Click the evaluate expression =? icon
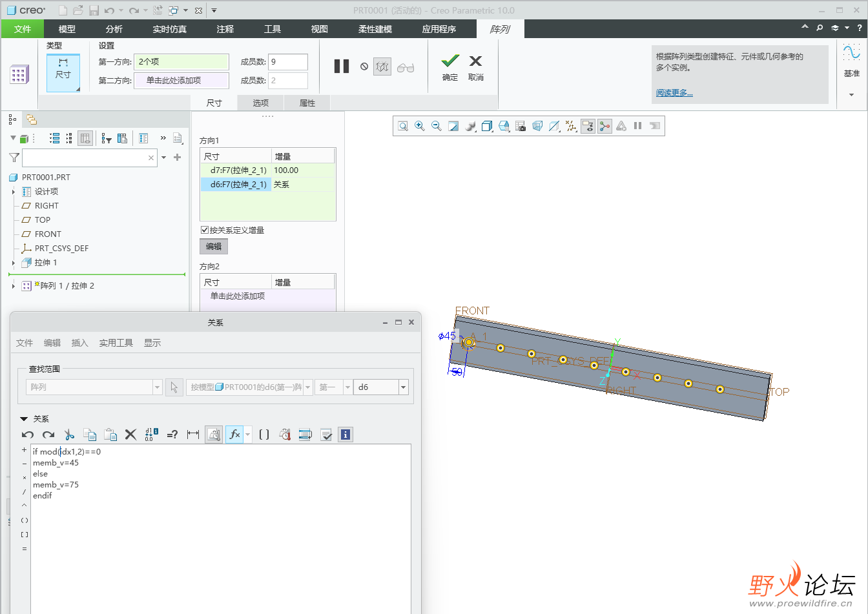The image size is (868, 614). pos(172,435)
